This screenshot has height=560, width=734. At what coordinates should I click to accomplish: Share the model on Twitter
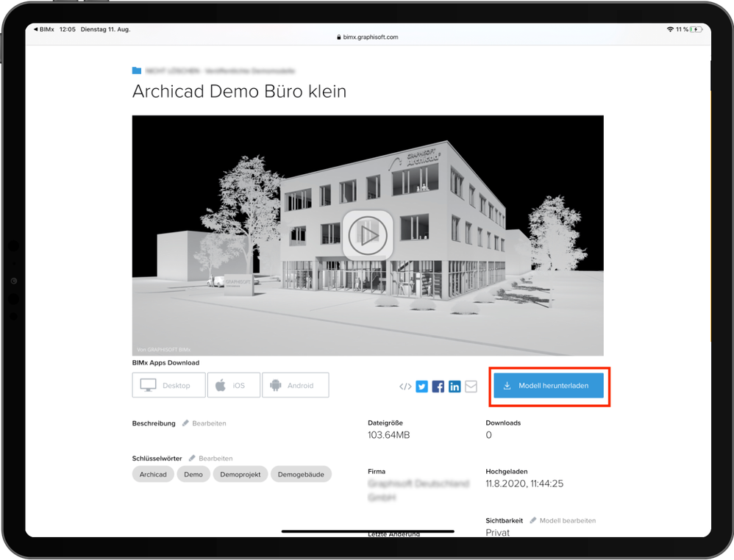(x=421, y=387)
